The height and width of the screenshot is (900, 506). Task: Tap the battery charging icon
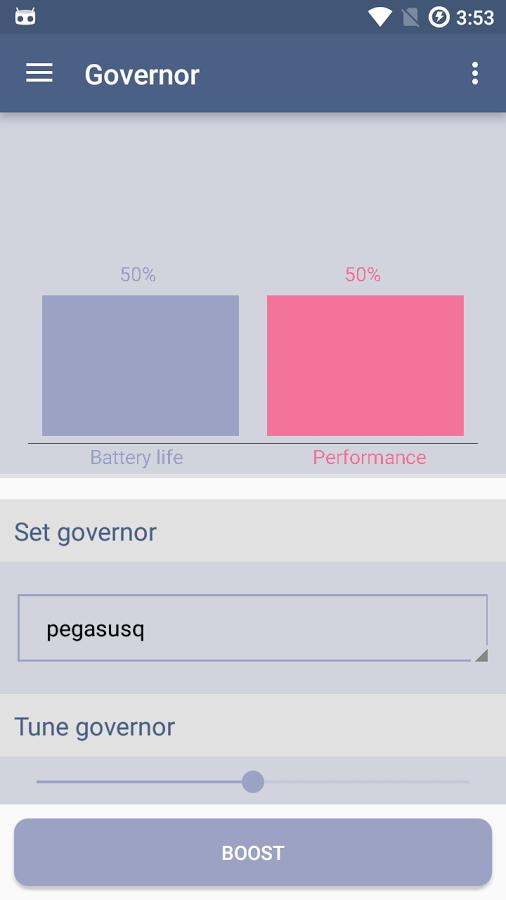click(x=439, y=17)
